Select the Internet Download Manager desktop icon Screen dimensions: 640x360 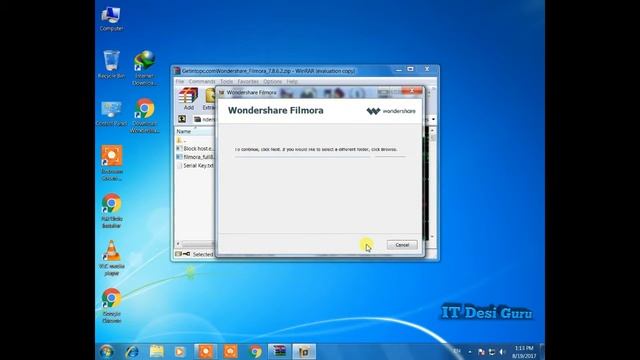(144, 68)
